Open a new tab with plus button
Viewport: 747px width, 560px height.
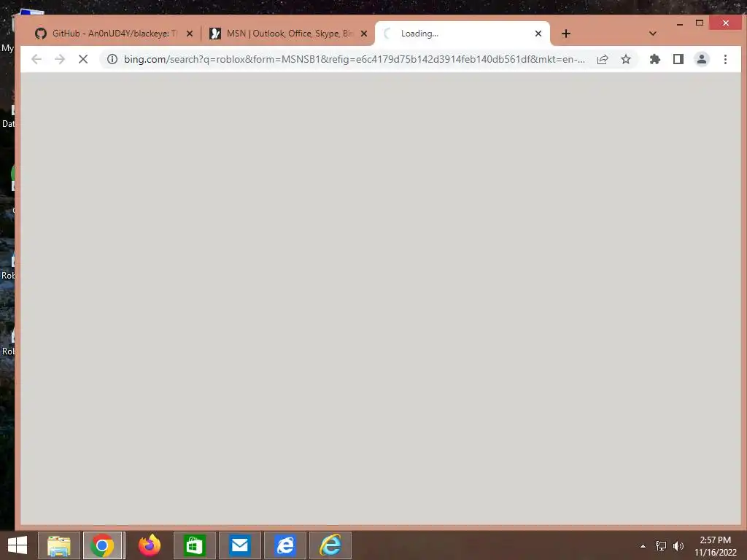(566, 34)
